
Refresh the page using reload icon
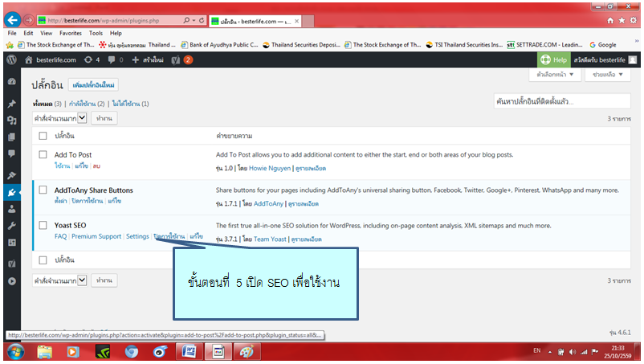[202, 20]
